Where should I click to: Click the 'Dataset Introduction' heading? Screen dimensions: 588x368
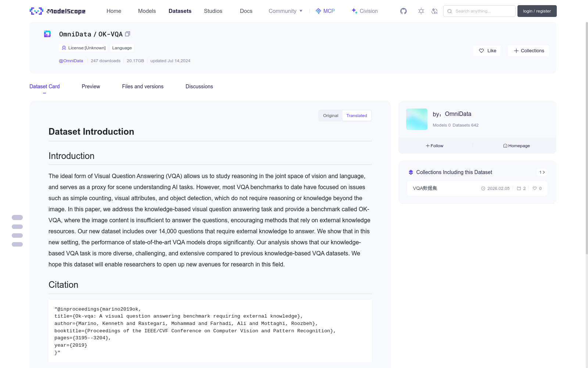[x=92, y=132]
